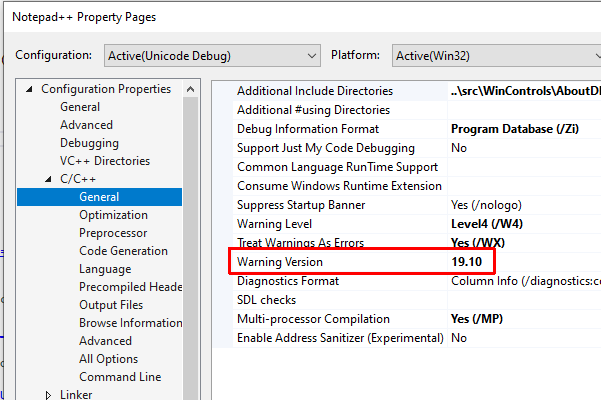The width and height of the screenshot is (601, 400).
Task: Select Enable Address Sanitizer property
Action: click(x=340, y=338)
